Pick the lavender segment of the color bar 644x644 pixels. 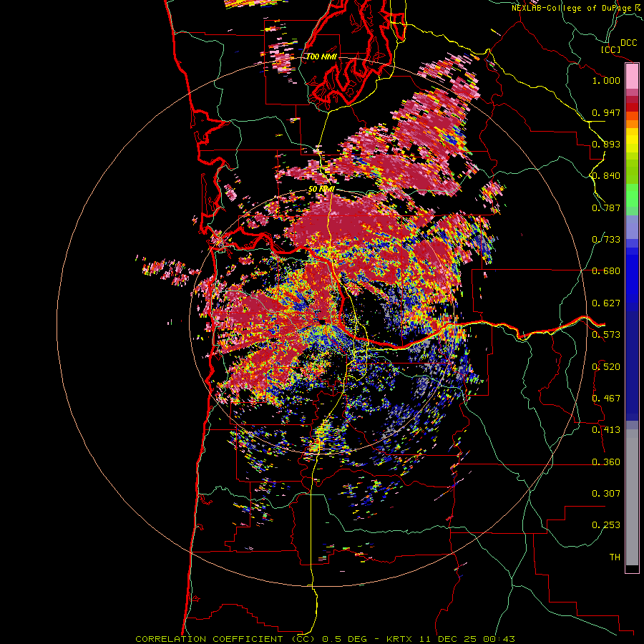tap(632, 227)
